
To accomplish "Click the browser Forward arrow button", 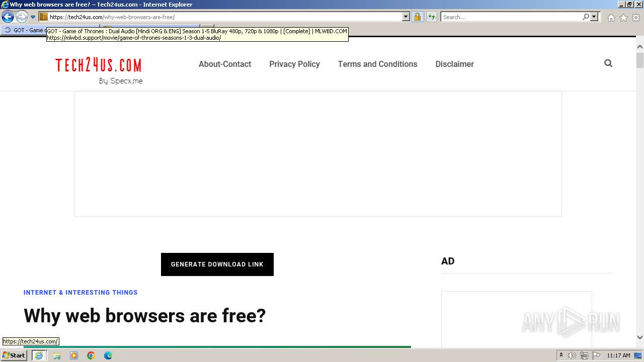I will (x=22, y=17).
